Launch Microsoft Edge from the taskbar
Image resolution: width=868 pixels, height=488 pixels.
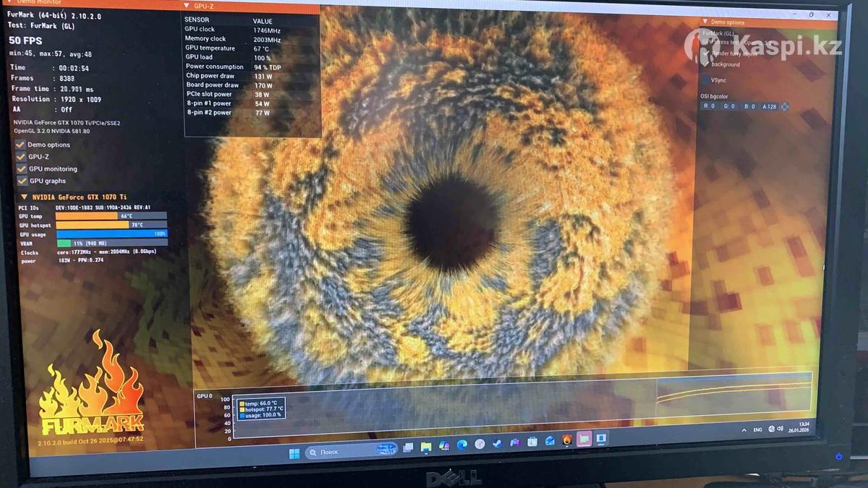(462, 444)
